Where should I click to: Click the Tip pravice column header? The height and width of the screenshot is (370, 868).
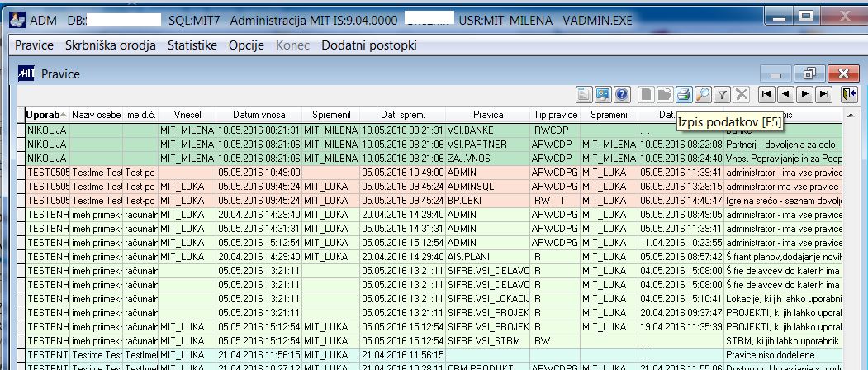pos(556,115)
